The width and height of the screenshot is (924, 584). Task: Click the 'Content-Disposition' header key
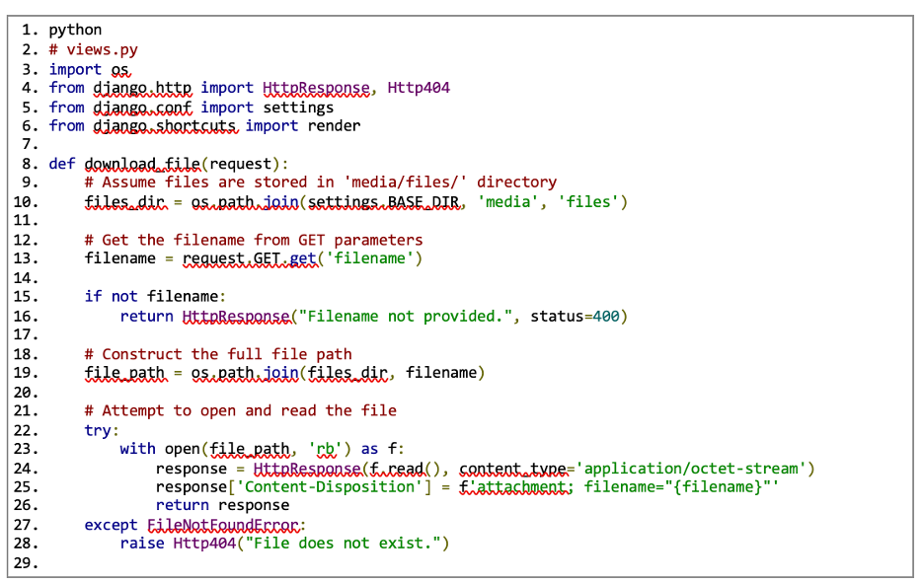330,487
